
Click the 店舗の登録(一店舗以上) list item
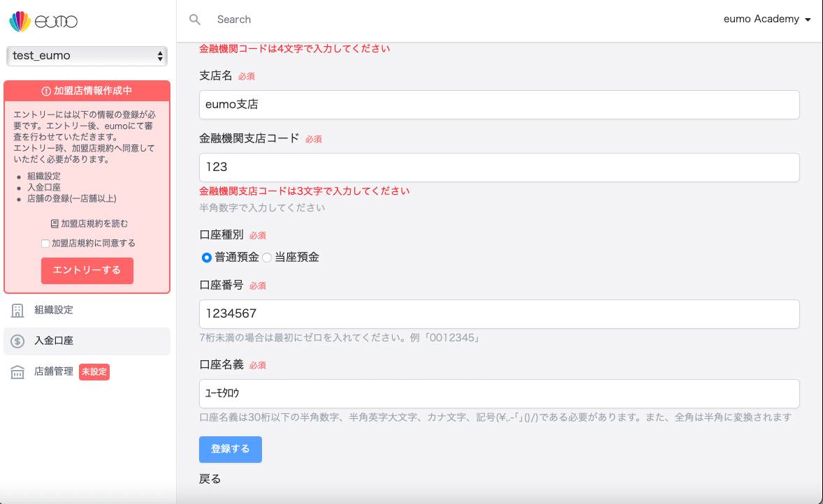click(x=72, y=199)
